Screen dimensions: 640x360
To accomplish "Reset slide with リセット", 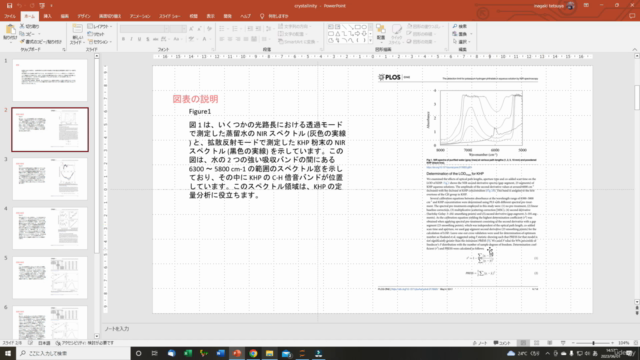I will (96, 34).
